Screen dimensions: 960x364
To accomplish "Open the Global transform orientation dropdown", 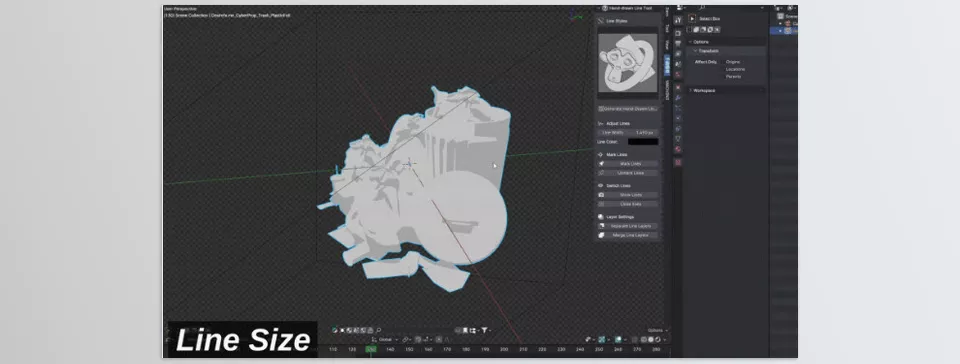I will coord(386,340).
